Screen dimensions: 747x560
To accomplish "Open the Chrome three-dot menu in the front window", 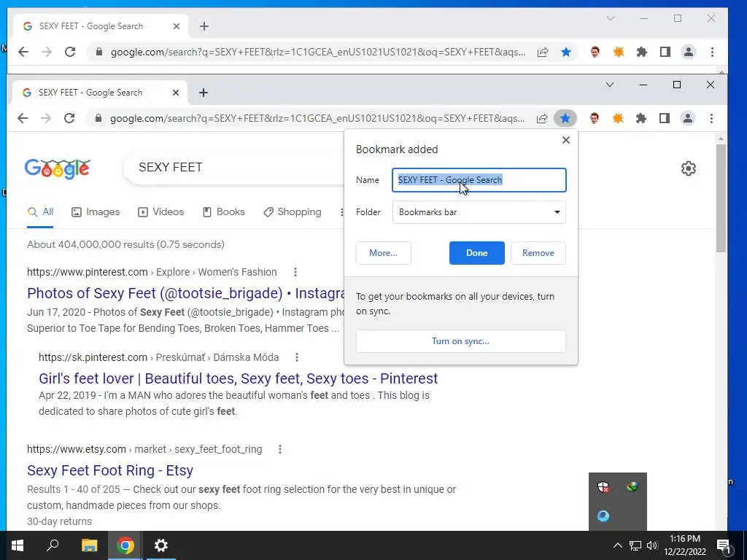I will (x=711, y=118).
